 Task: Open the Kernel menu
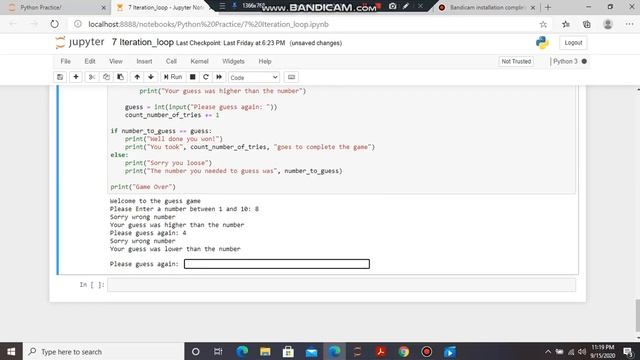[199, 61]
